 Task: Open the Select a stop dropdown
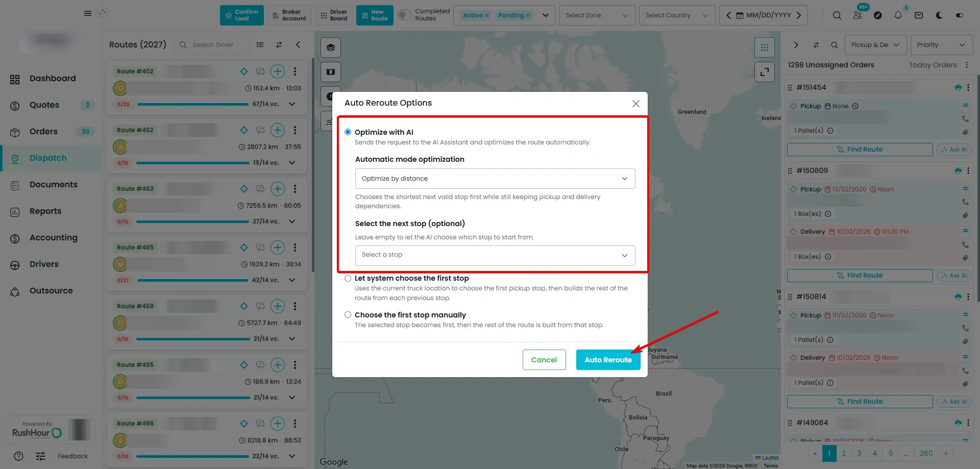pos(495,255)
